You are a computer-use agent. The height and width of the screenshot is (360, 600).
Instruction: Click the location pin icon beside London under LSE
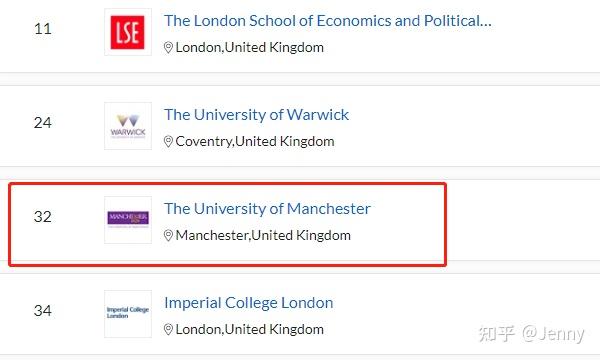click(168, 48)
